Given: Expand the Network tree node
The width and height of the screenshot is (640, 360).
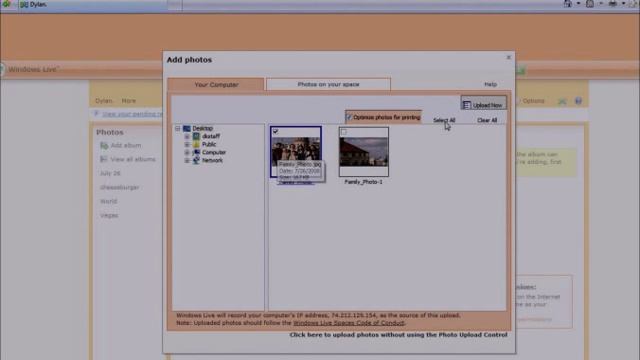Looking at the screenshot, I should [187, 160].
